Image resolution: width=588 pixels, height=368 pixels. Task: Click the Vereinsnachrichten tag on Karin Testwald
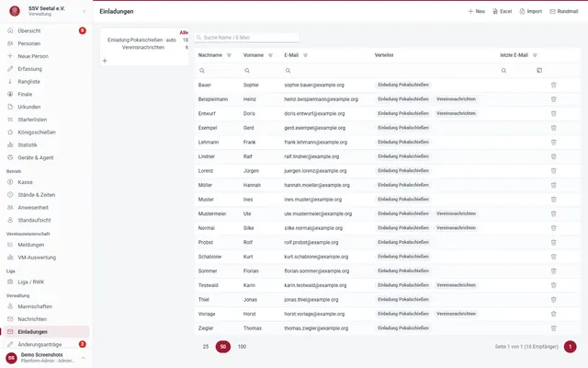(456, 285)
